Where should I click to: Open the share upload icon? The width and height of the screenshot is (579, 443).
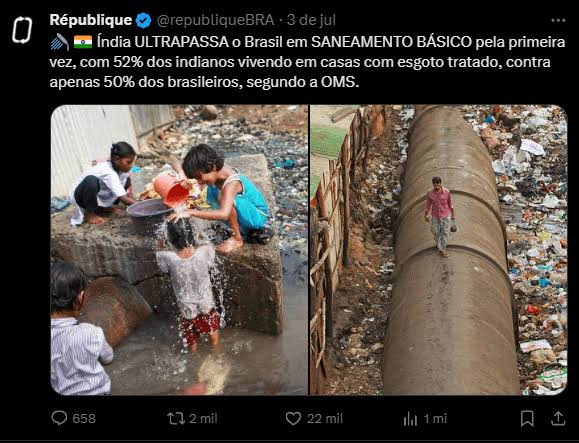point(558,418)
